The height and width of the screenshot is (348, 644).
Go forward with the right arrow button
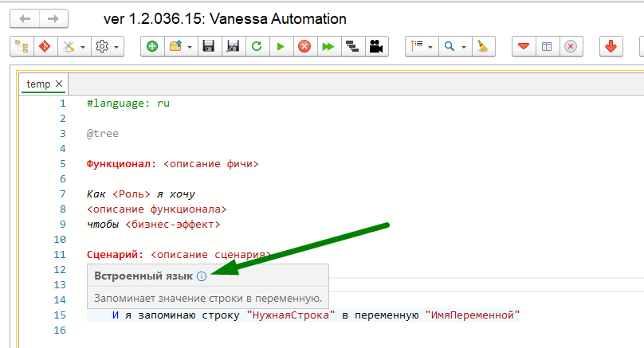tap(53, 19)
